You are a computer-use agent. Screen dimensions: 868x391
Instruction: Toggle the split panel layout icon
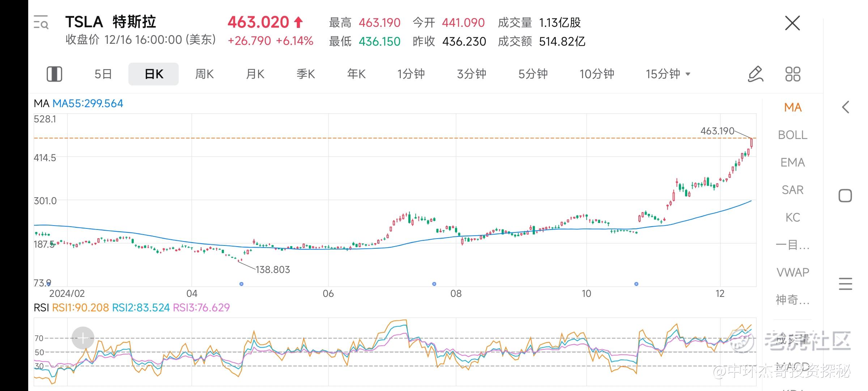tap(55, 74)
